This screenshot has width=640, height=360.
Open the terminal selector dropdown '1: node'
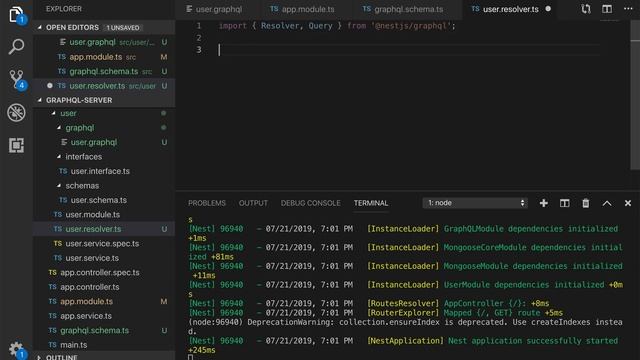tap(475, 203)
